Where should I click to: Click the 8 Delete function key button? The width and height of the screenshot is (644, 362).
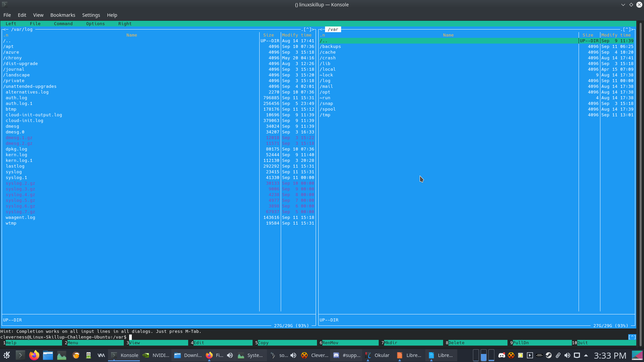(x=477, y=343)
